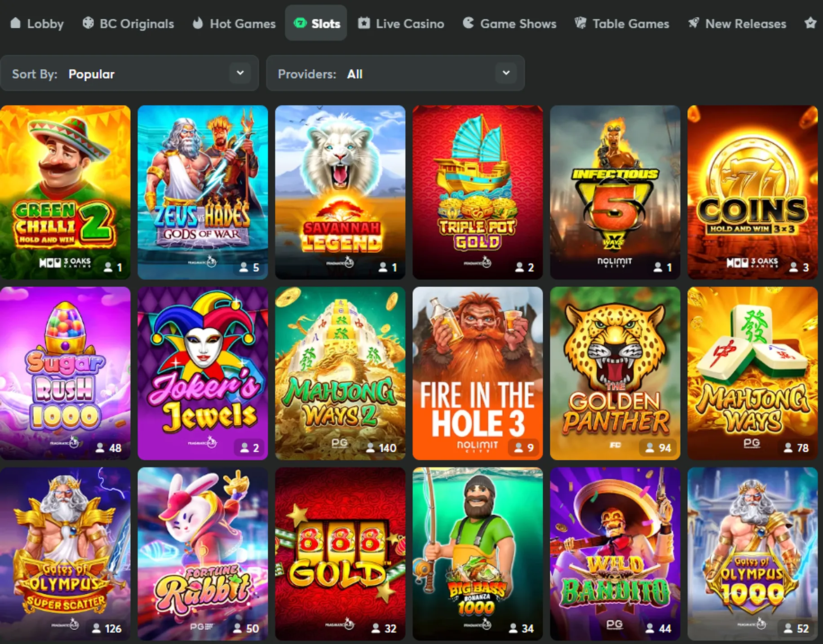
Task: Click player count icon on Zeus vs Hades
Action: 243,267
